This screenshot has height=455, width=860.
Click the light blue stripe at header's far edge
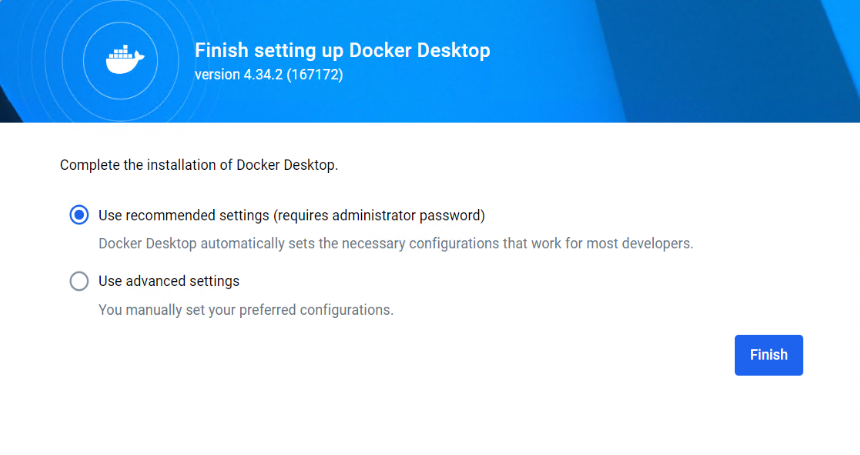(847, 22)
